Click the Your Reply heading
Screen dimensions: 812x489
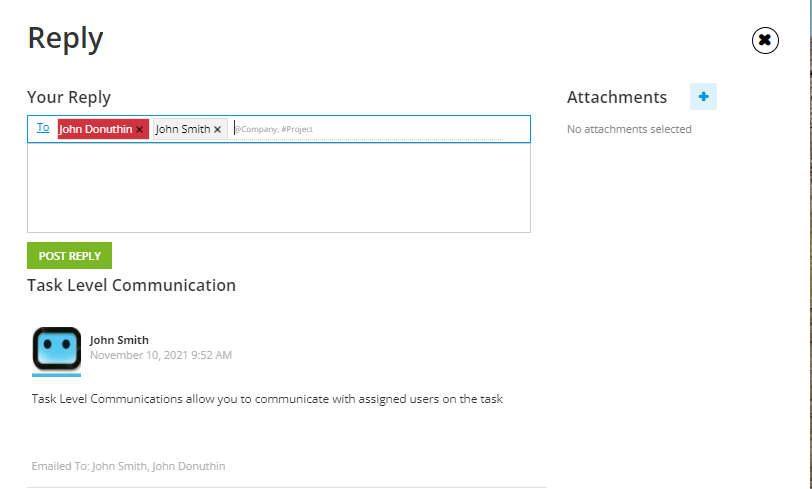pyautogui.click(x=69, y=97)
